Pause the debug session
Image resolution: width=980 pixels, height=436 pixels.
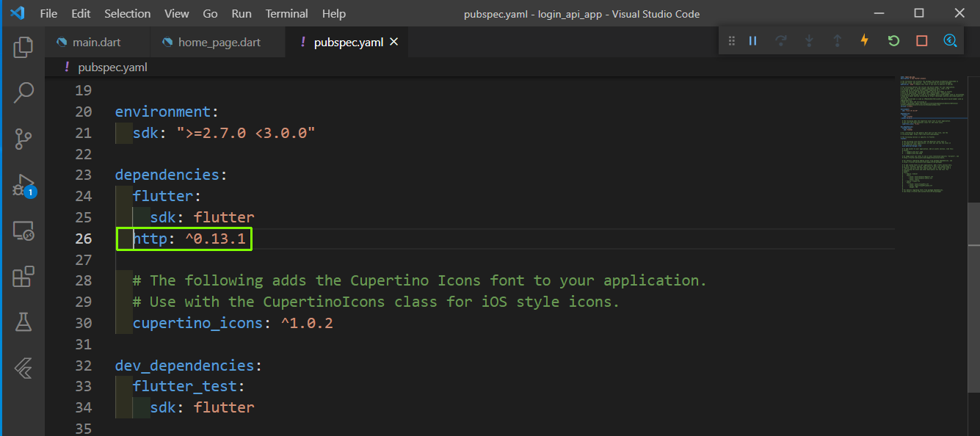click(x=752, y=41)
